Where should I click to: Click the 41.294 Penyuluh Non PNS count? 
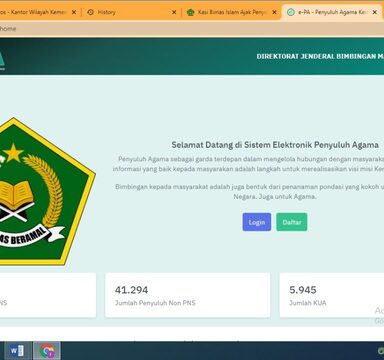coord(131,290)
